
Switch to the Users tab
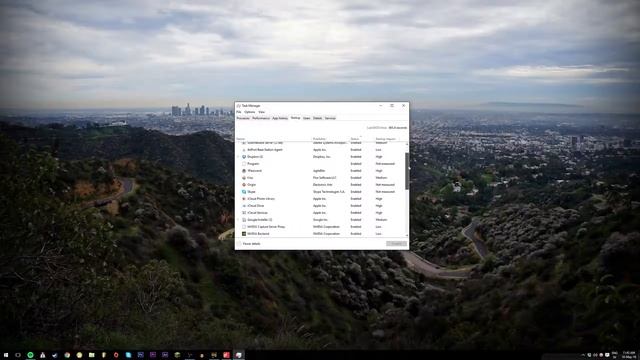307,118
